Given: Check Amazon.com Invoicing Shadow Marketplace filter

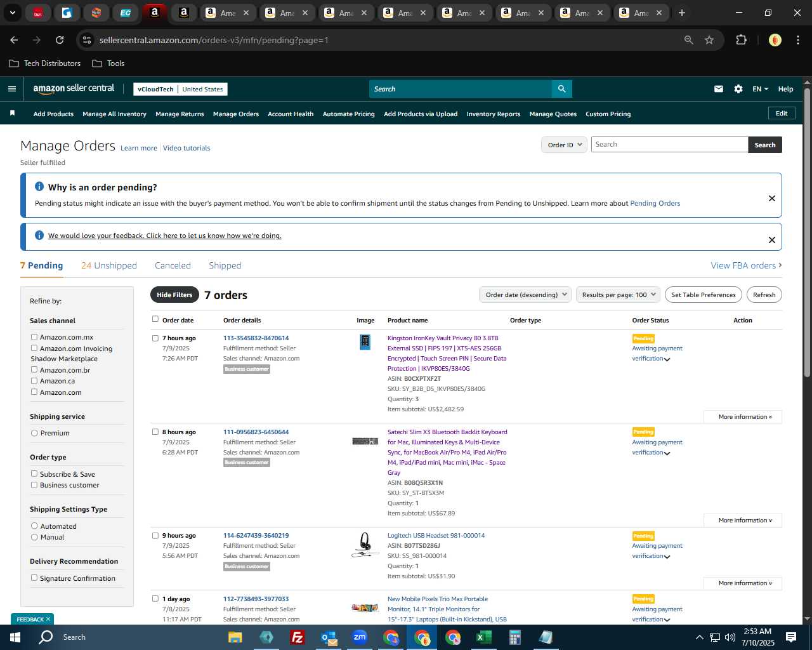Looking at the screenshot, I should [x=34, y=348].
